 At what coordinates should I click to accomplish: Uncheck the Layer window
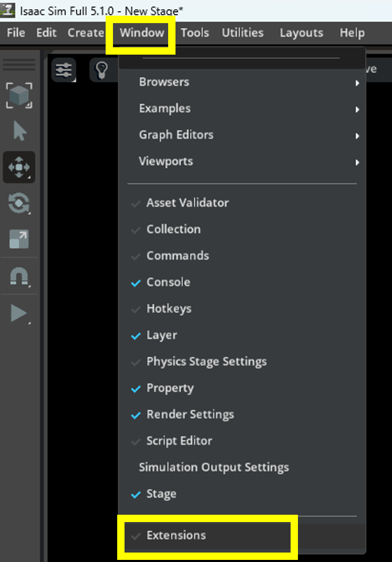point(242,336)
